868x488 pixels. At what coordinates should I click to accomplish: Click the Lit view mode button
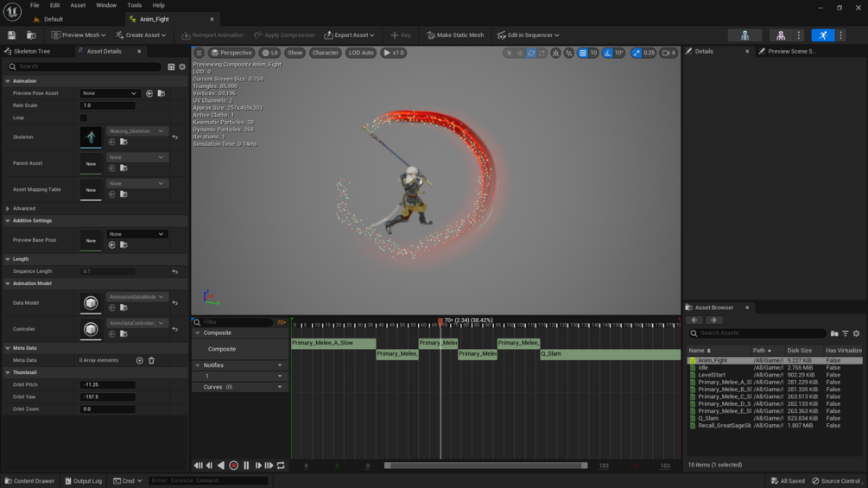click(x=270, y=53)
